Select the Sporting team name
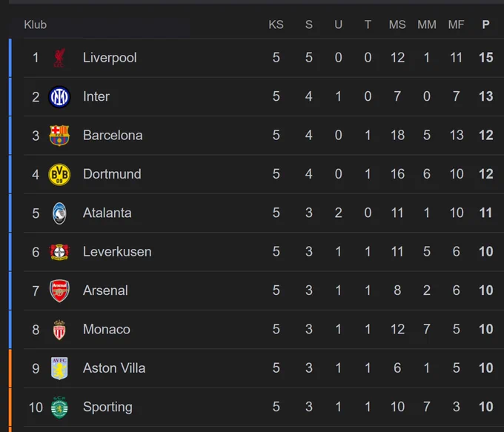 (x=107, y=408)
